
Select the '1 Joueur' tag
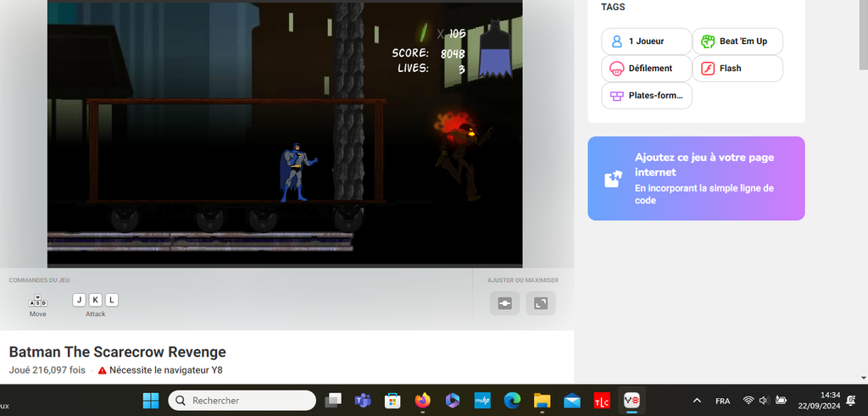pos(646,41)
